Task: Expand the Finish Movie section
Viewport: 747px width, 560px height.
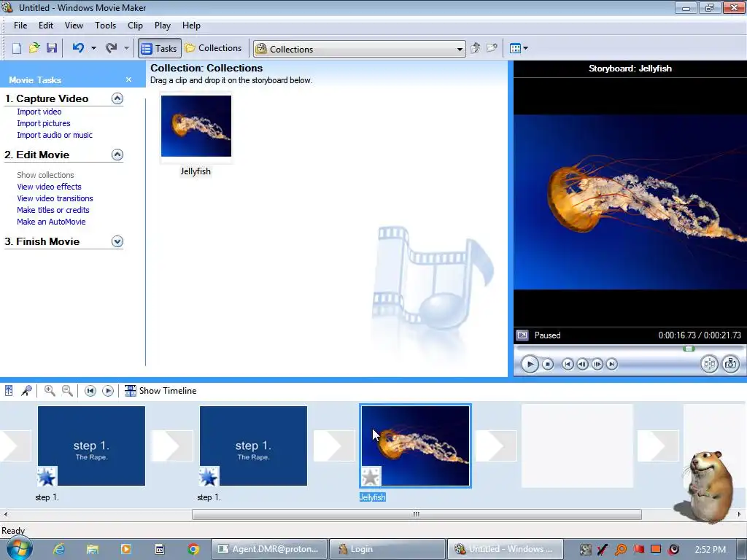Action: pos(117,241)
